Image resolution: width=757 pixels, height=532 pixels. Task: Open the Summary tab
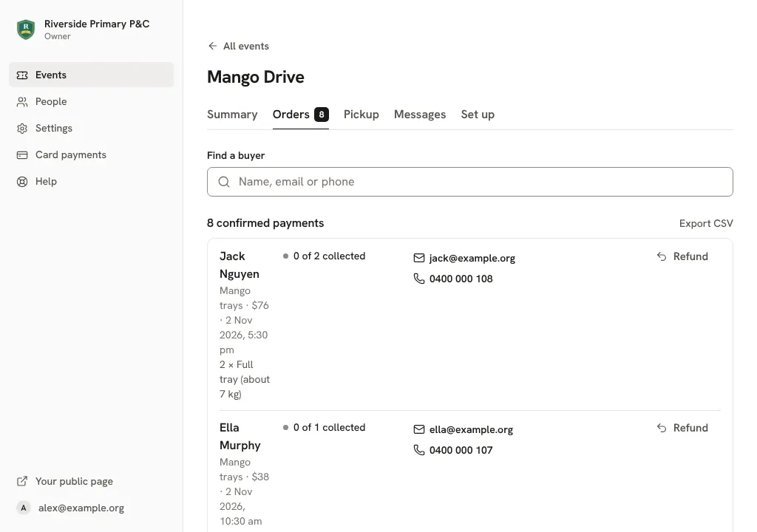click(x=232, y=115)
